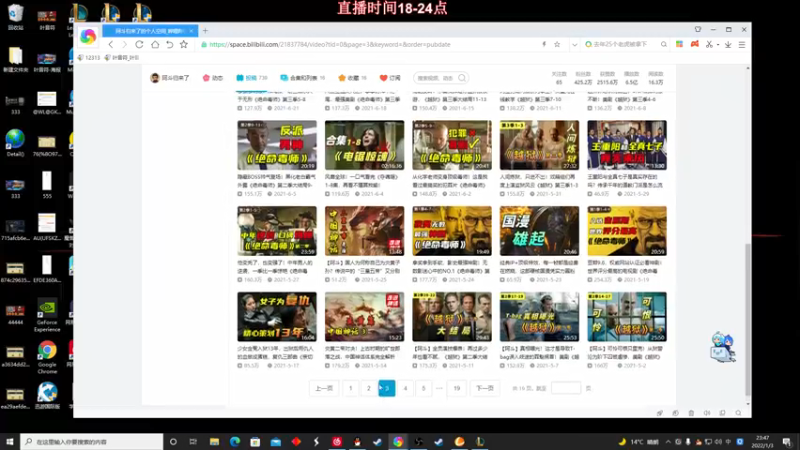This screenshot has width=800, height=450.
Task: Open File Explorer from the taskbar
Action: (214, 441)
